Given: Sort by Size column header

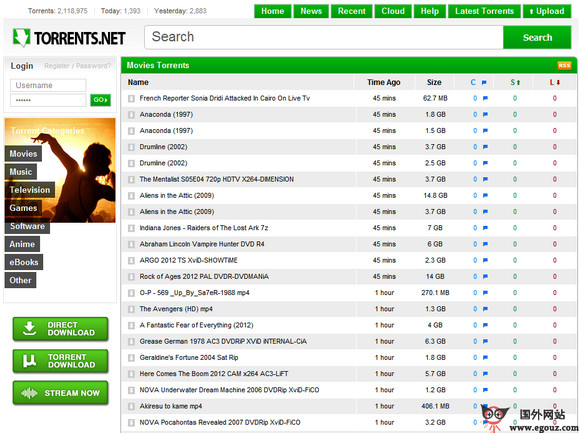Looking at the screenshot, I should [434, 82].
